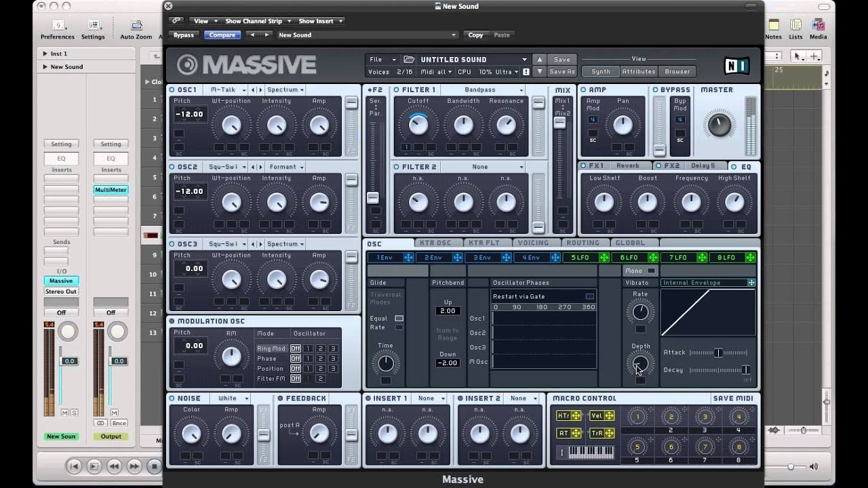Click the Copy button
The width and height of the screenshot is (868, 488).
tap(476, 35)
